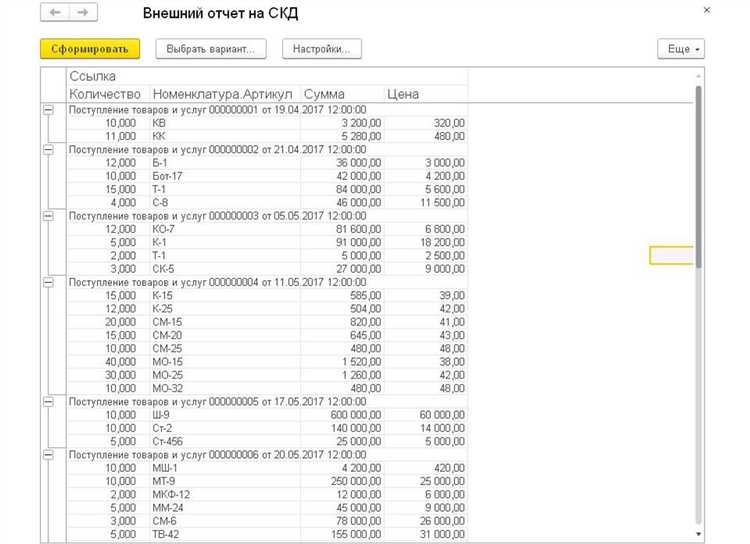
Task: Select the article cell К-1
Action: click(x=225, y=243)
